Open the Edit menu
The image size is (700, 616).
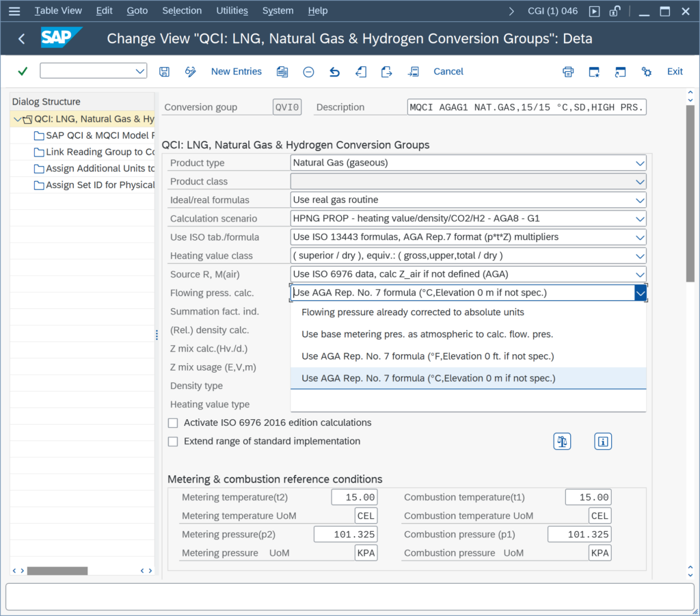pyautogui.click(x=104, y=11)
